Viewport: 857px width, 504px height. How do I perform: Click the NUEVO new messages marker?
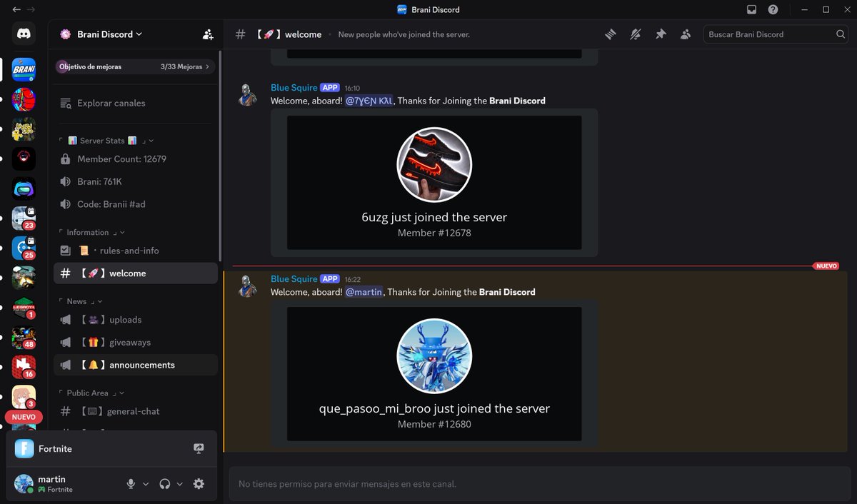[x=826, y=266]
